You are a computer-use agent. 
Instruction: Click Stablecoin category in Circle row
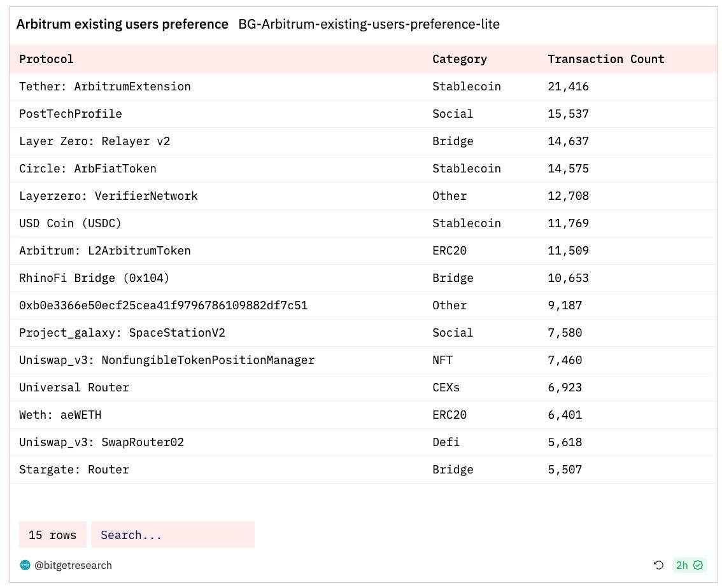pyautogui.click(x=467, y=169)
